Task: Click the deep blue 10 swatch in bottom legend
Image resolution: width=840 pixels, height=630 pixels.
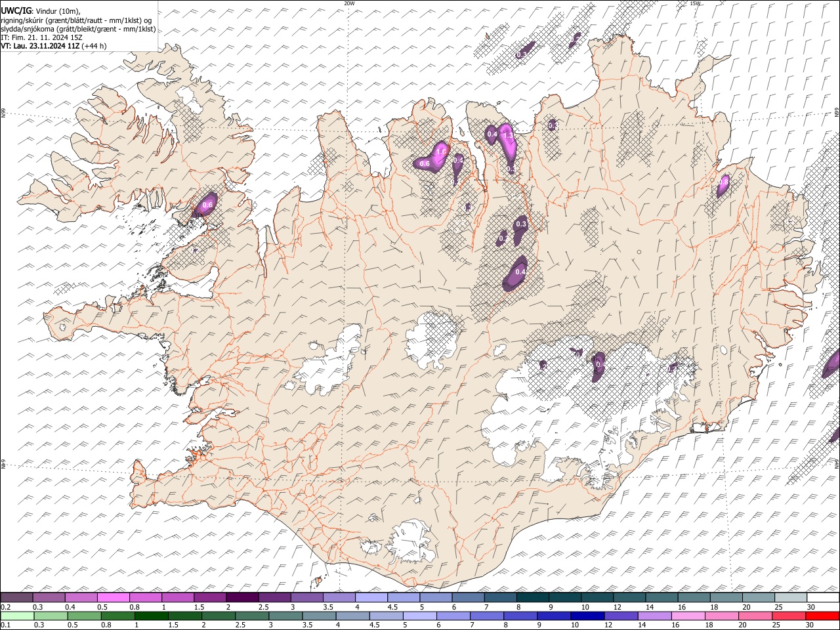Action: click(587, 616)
